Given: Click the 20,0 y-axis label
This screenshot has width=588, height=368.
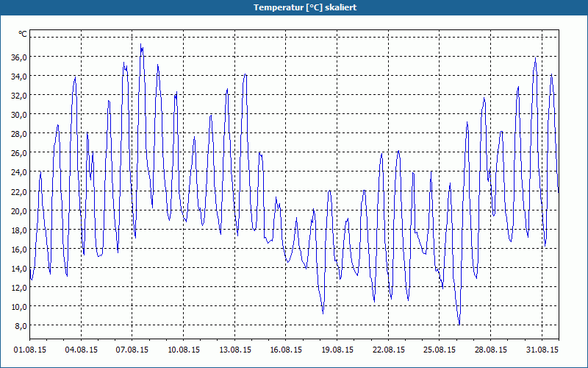Looking at the screenshot, I should 19,210.
